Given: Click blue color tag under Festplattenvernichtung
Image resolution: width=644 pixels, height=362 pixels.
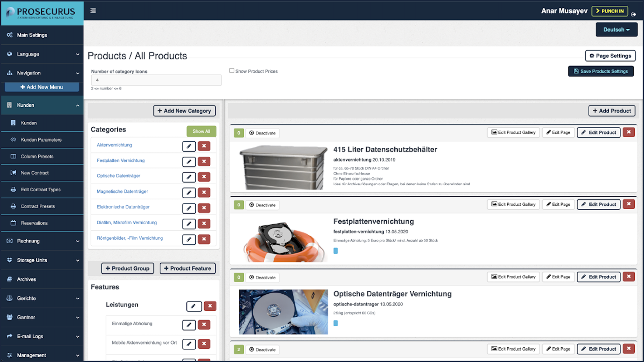Looking at the screenshot, I should tap(336, 251).
